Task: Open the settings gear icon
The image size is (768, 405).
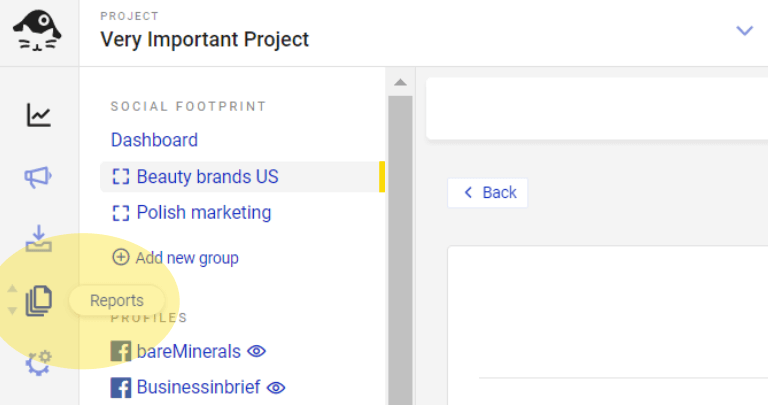Action: (39, 363)
